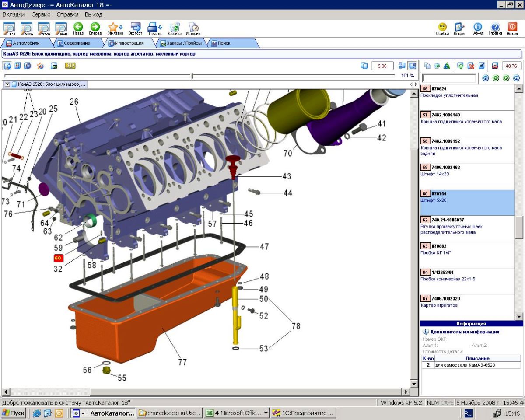
Task: Switch to the Содержание tab
Action: pyautogui.click(x=77, y=43)
